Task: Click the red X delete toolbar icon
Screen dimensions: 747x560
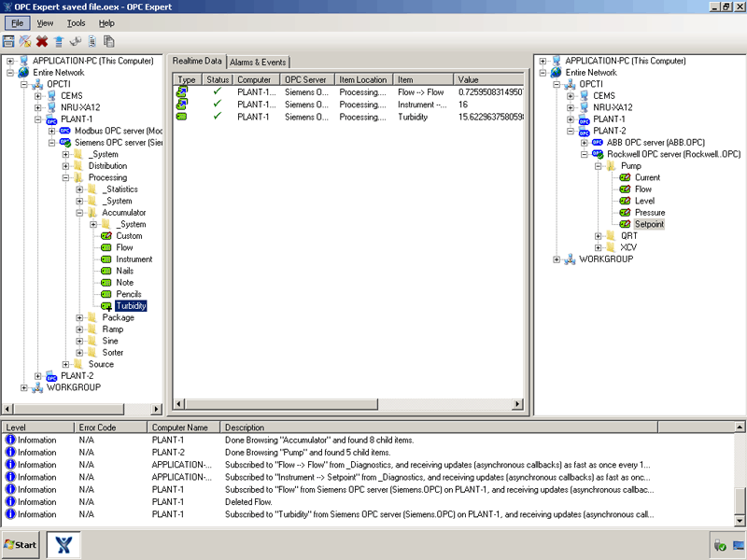Action: [x=42, y=41]
